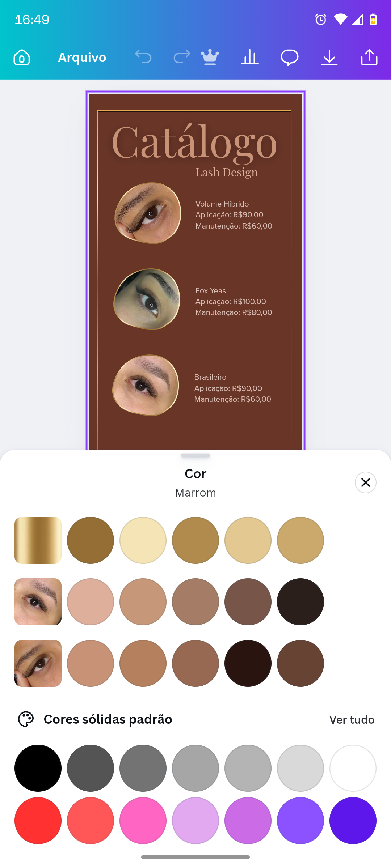The height and width of the screenshot is (868, 391).
Task: Tap the Home icon in top bar
Action: (x=22, y=57)
